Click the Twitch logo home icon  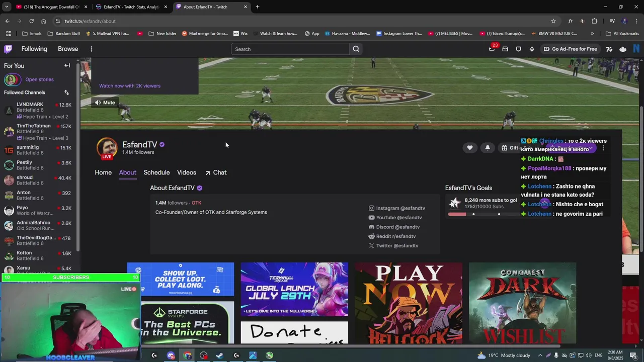click(x=8, y=49)
